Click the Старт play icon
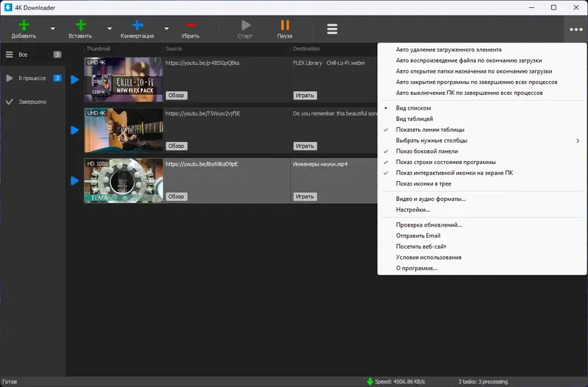This screenshot has width=588, height=387. 245,25
